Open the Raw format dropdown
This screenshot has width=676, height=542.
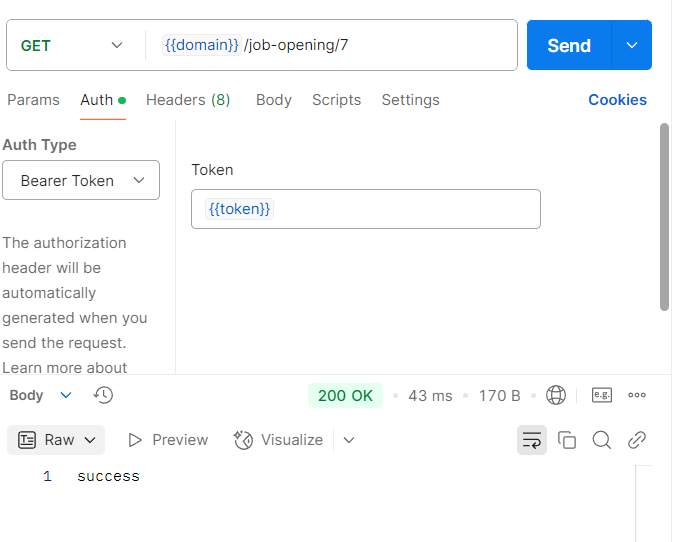point(60,440)
